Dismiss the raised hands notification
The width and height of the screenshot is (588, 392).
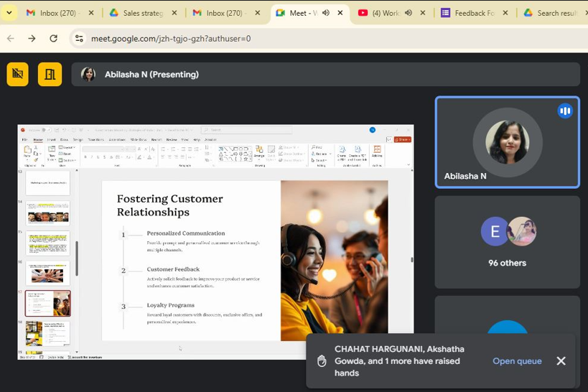(561, 361)
